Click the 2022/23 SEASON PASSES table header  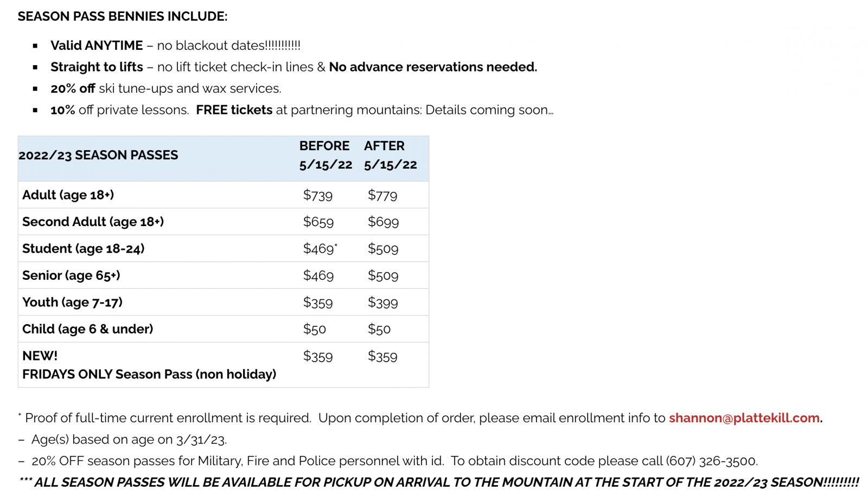coord(98,155)
